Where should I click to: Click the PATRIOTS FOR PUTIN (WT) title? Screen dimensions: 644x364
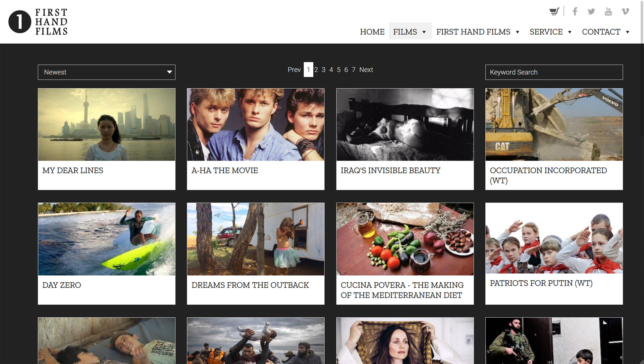click(541, 283)
